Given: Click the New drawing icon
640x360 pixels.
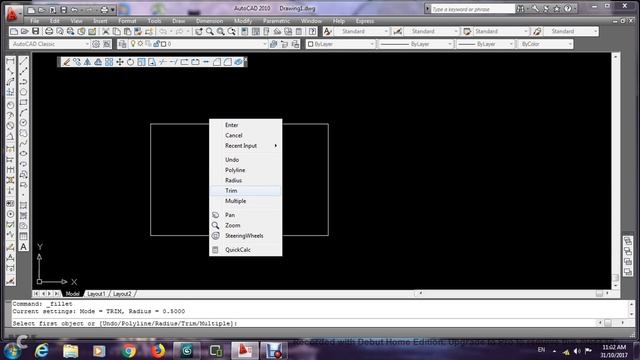Looking at the screenshot, I should tap(14, 31).
